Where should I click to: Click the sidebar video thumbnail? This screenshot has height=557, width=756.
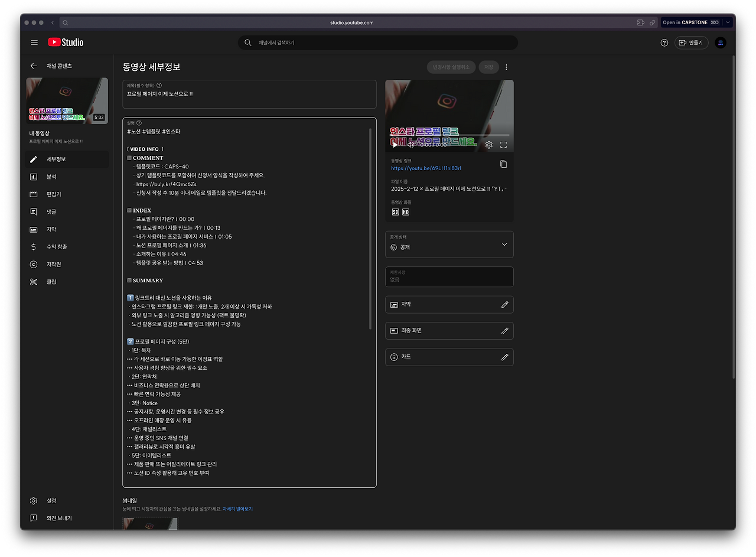click(67, 100)
